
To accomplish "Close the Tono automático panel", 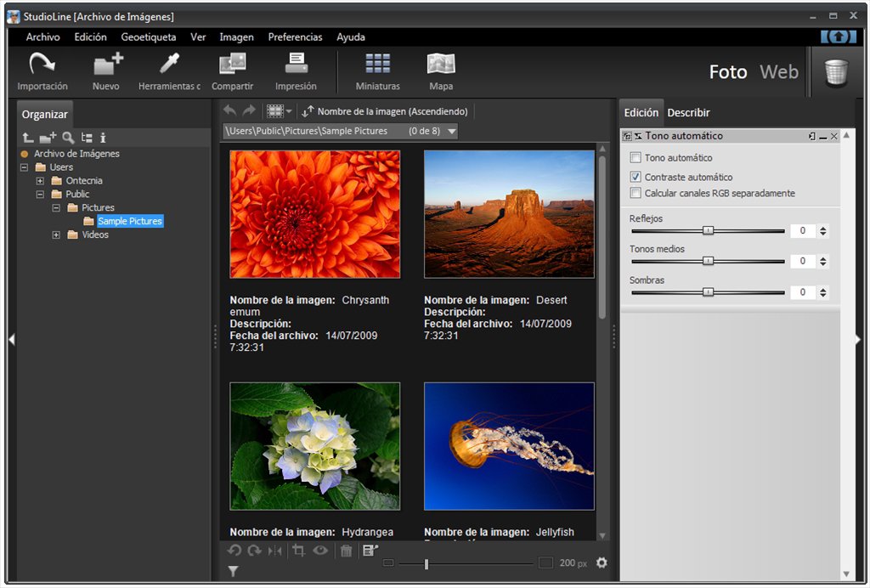I will click(834, 136).
